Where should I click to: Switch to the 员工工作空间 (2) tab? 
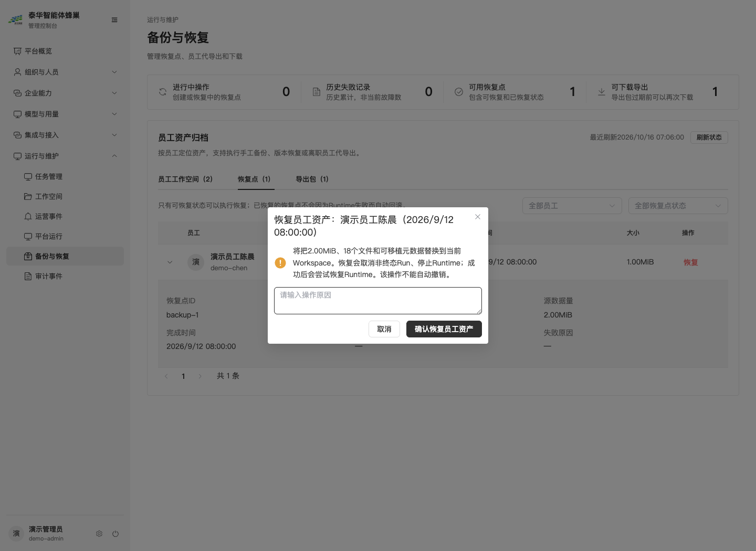coord(185,179)
